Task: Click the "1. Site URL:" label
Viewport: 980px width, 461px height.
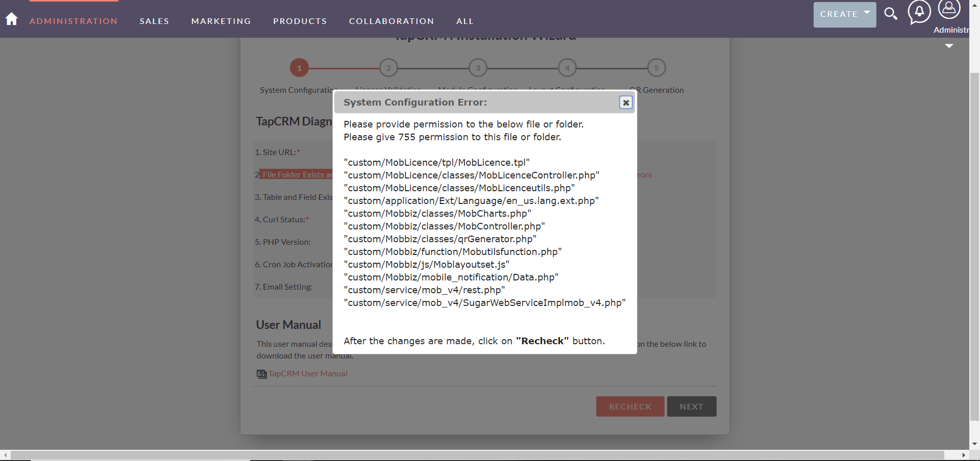Action: pos(278,152)
